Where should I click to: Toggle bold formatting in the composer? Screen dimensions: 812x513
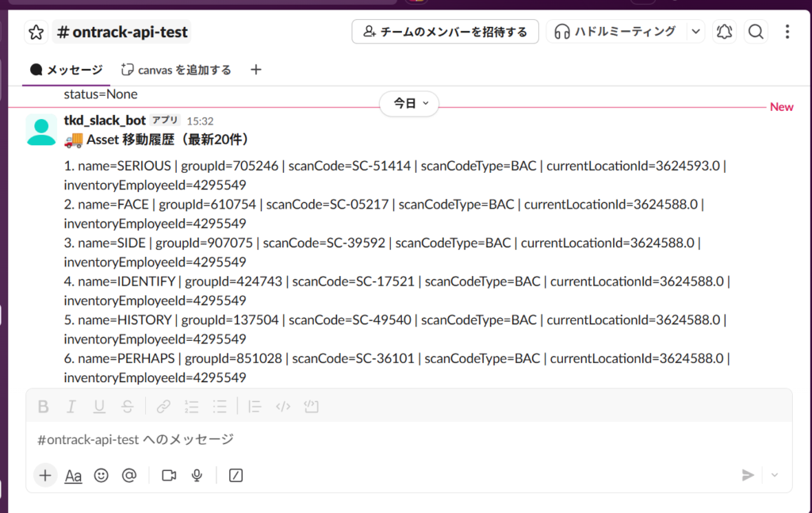44,407
